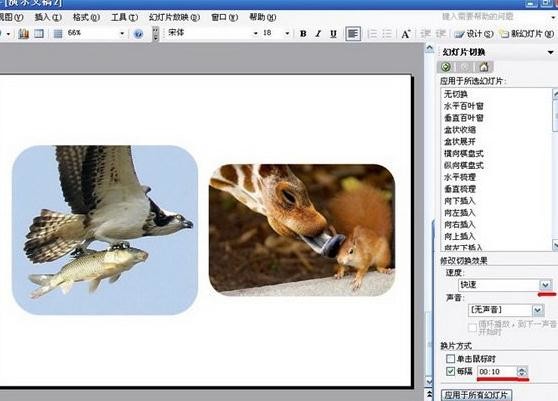Toggle italic formatting
558x401 pixels.
pyautogui.click(x=318, y=34)
